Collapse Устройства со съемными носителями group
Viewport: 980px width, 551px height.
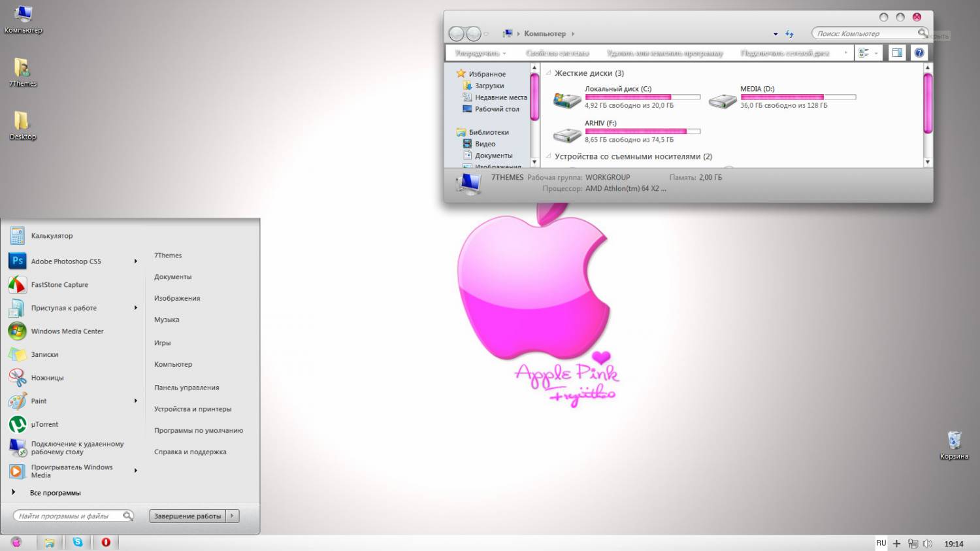point(549,157)
